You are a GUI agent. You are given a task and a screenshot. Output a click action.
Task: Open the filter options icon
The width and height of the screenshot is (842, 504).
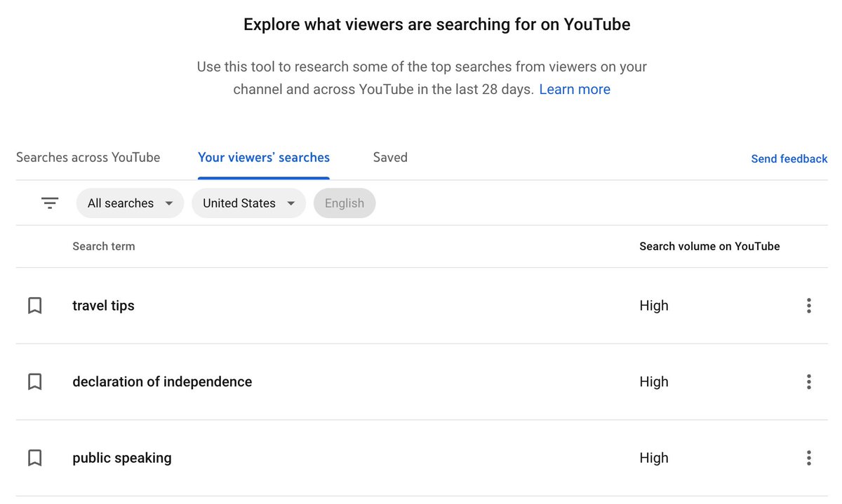(50, 203)
